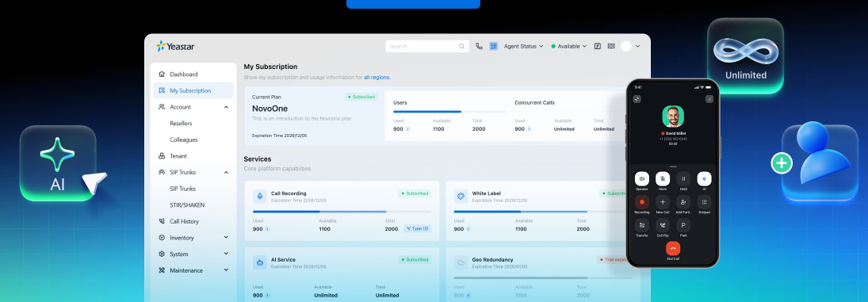The height and width of the screenshot is (302, 868).
Task: Click the search magnifier icon
Action: [x=461, y=47]
